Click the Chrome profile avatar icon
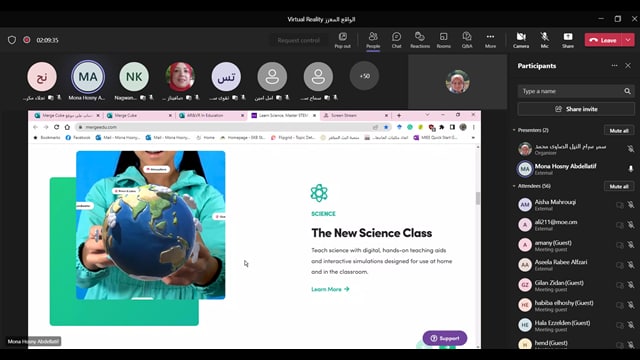This screenshot has height=360, width=640. [x=463, y=127]
